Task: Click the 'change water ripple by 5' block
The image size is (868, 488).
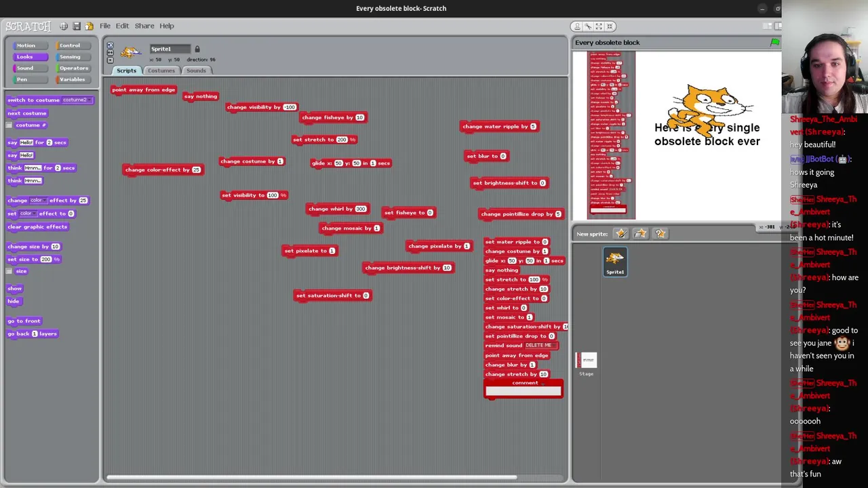Action: pos(499,126)
